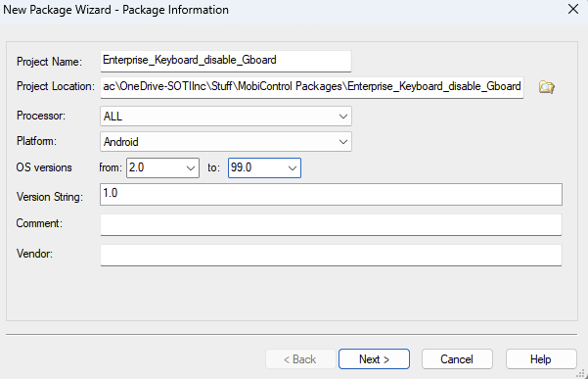Open the Platform dropdown showing Android

226,142
